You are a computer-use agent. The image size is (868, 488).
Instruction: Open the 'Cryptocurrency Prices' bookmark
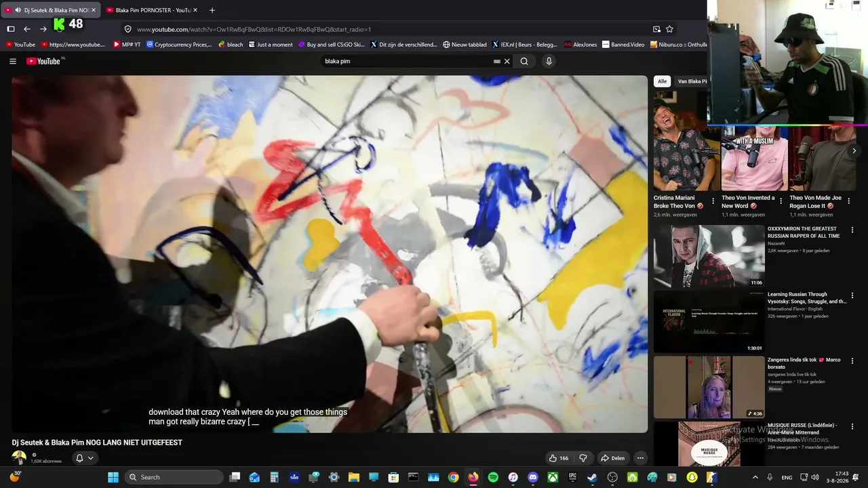point(180,45)
